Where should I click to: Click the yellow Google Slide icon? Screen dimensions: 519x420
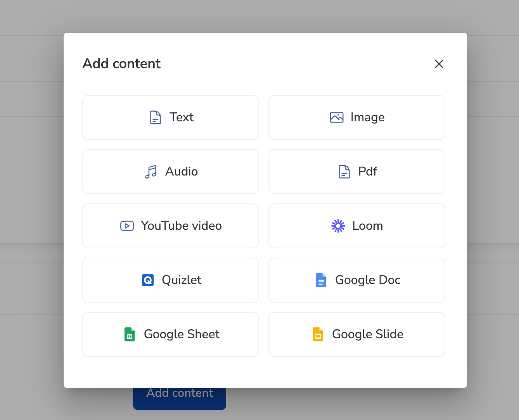[x=318, y=334]
